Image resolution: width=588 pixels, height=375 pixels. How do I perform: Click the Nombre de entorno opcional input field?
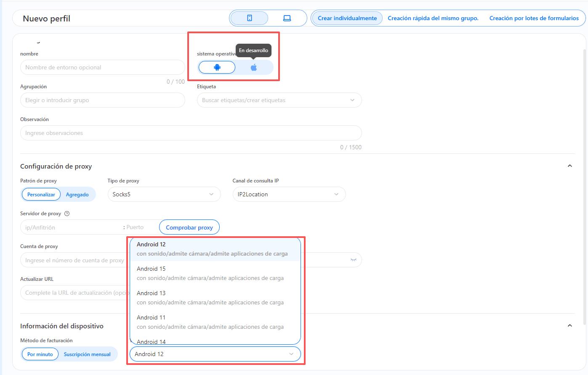click(102, 67)
